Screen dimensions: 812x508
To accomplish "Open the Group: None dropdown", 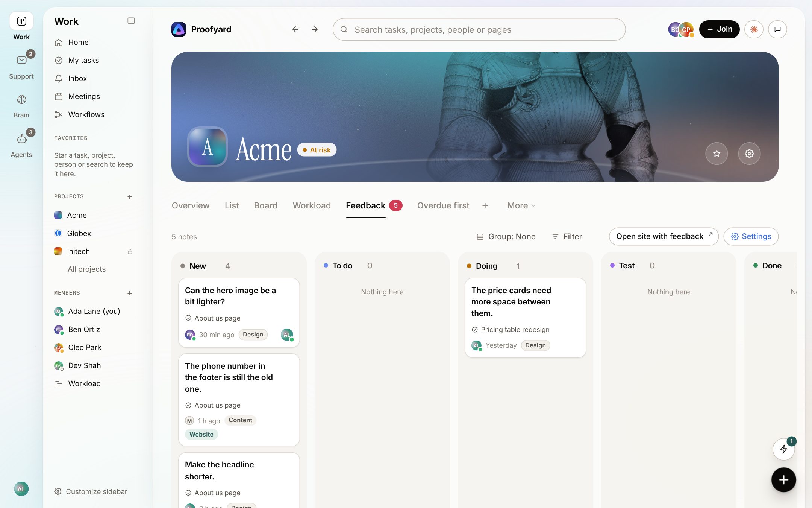I will pos(506,237).
